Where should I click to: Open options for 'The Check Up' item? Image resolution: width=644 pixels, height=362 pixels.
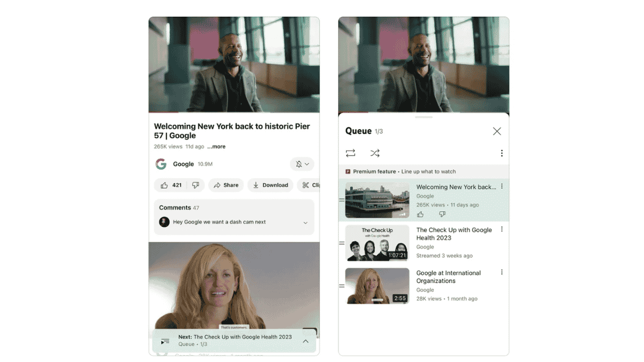point(502,230)
